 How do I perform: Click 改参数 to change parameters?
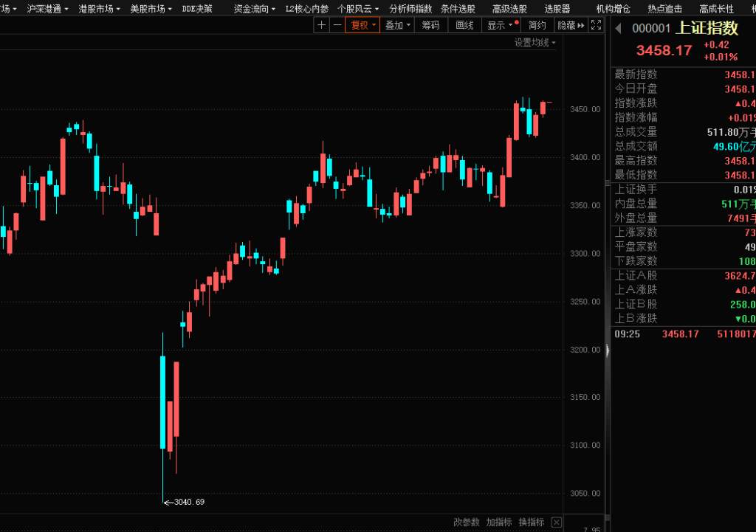click(467, 522)
